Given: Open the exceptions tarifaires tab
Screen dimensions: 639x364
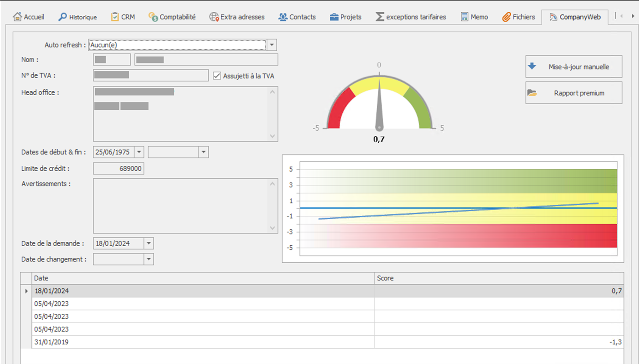Looking at the screenshot, I should (x=411, y=17).
